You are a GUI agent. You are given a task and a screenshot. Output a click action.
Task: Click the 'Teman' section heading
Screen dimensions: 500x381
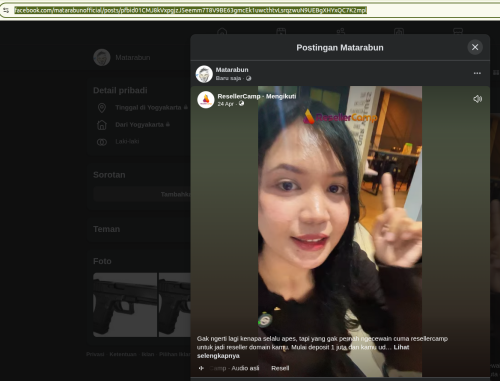tap(106, 229)
